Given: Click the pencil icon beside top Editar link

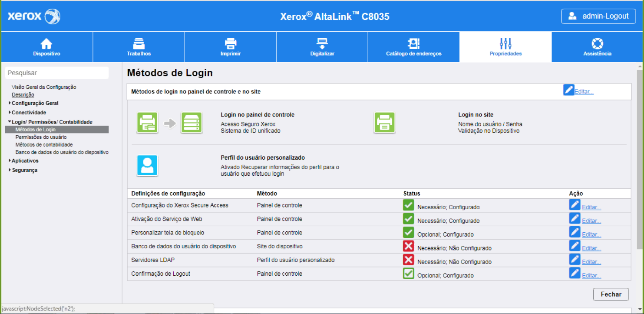Looking at the screenshot, I should coord(568,90).
